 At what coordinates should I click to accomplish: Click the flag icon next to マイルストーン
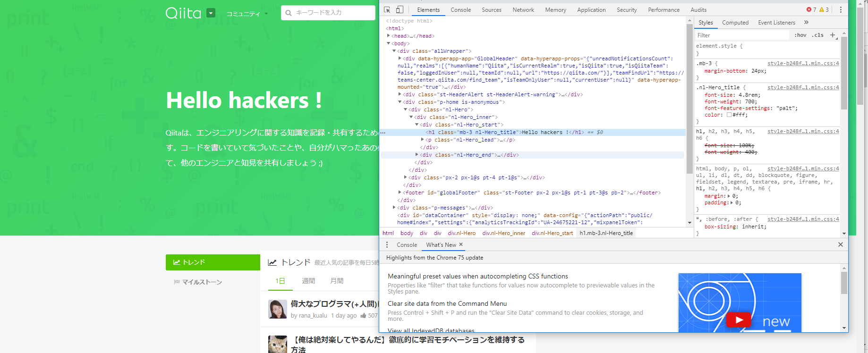(177, 282)
